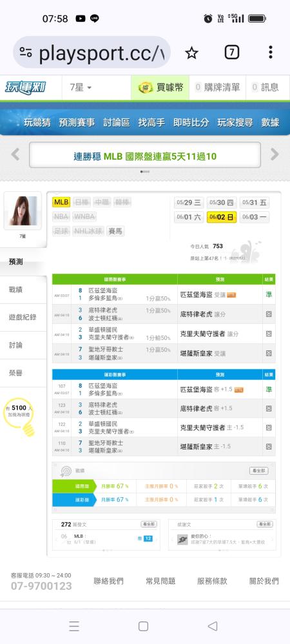
Task: Open Chrome three-dot overflow menu
Action: click(x=270, y=52)
